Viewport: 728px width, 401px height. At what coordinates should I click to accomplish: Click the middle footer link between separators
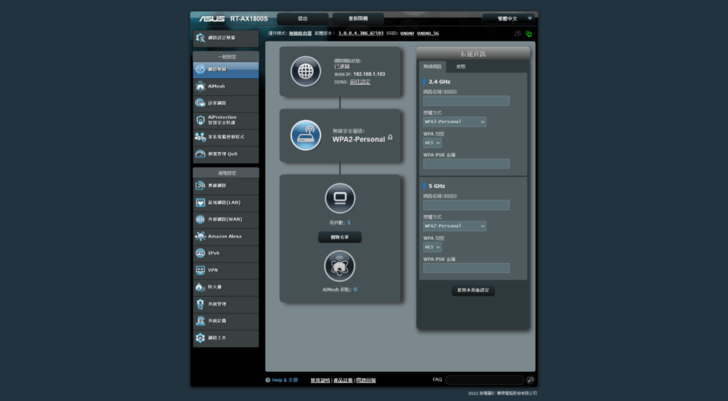343,380
